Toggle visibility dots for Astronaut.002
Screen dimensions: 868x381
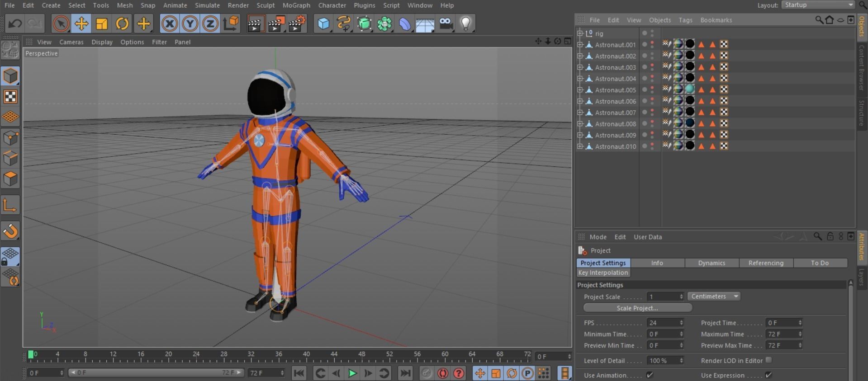click(x=652, y=56)
